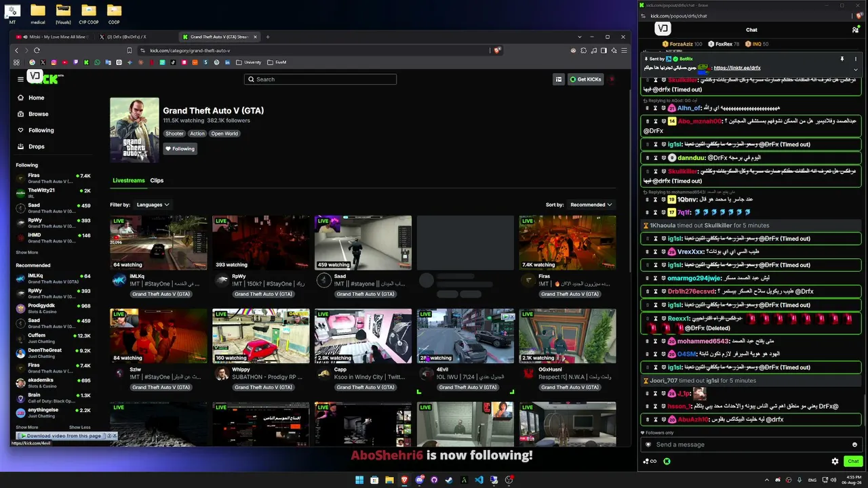Viewport: 868px width, 488px height.
Task: Select the Action tag
Action: [197, 134]
